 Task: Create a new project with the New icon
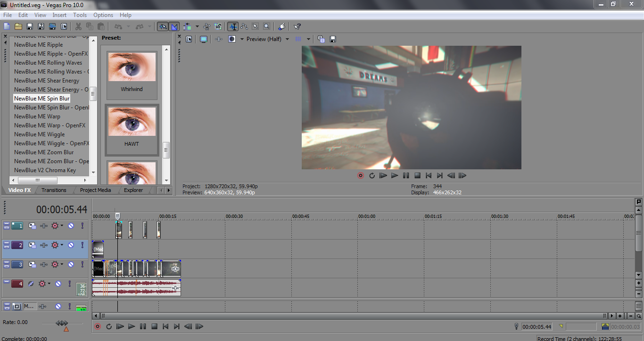coord(7,26)
